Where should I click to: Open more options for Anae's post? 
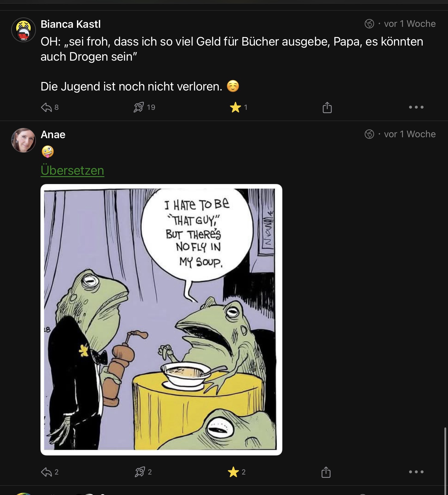coord(416,472)
